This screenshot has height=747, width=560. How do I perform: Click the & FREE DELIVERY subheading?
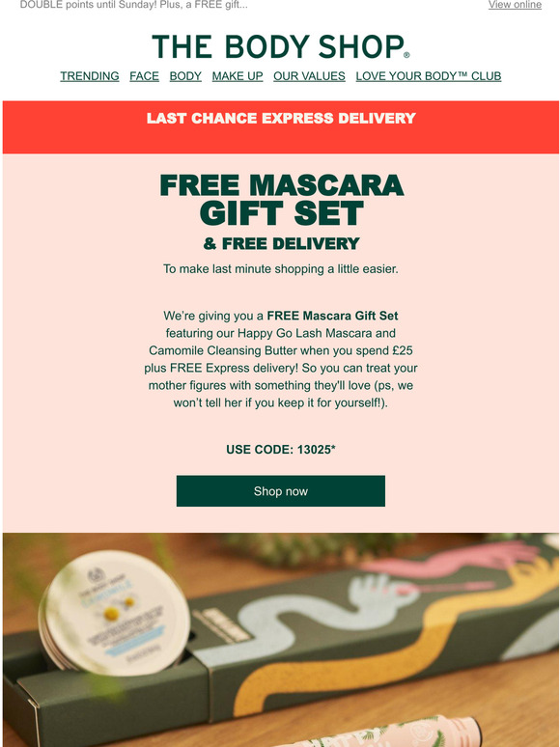281,244
